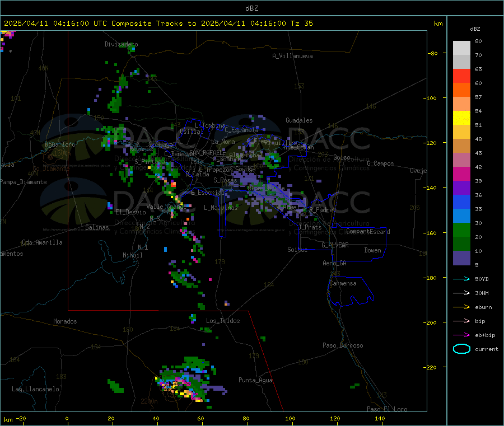The height and width of the screenshot is (426, 504).
Task: Click the pink bip arrow icon
Action: point(461,321)
